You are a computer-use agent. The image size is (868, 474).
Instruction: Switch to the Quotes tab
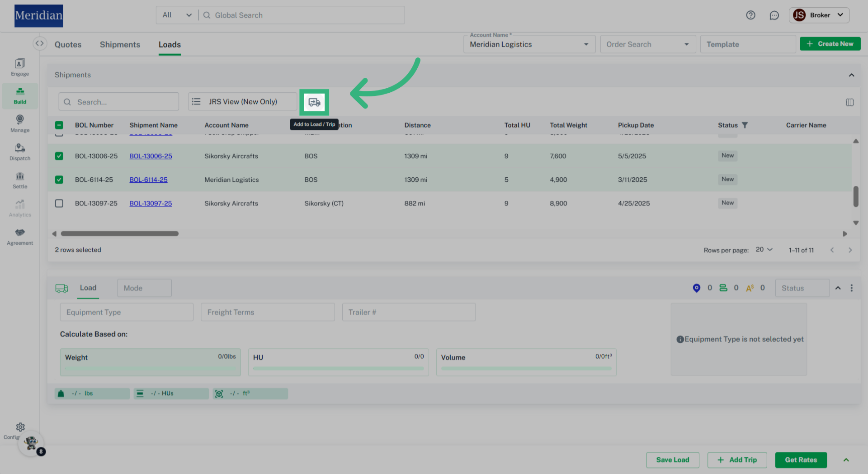point(68,45)
